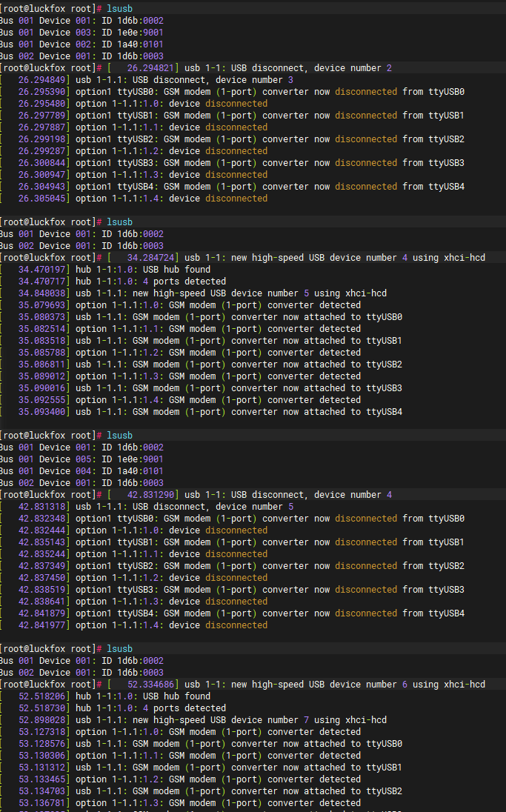Click log line 53.127318 converter detected
Screen dimensions: 506x812
point(181,732)
